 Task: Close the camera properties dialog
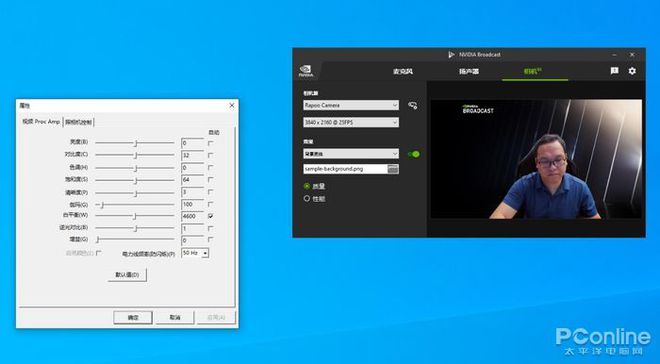click(x=232, y=105)
